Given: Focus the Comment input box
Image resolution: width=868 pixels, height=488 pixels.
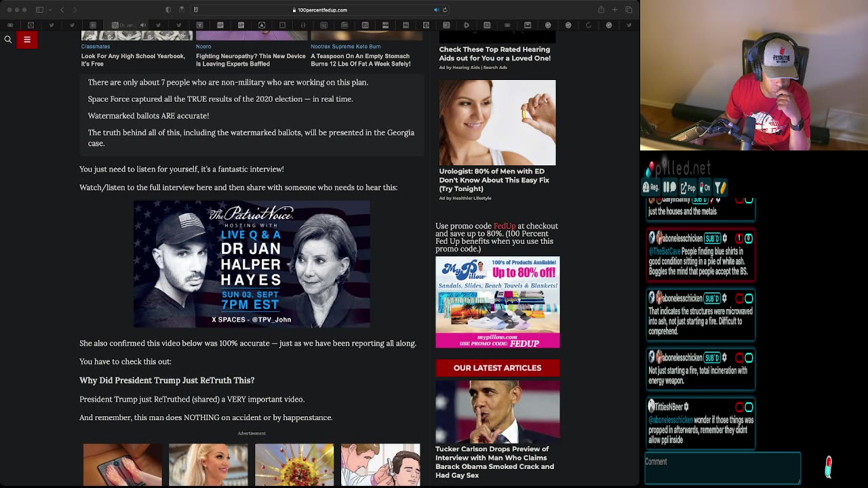Looking at the screenshot, I should 722,468.
